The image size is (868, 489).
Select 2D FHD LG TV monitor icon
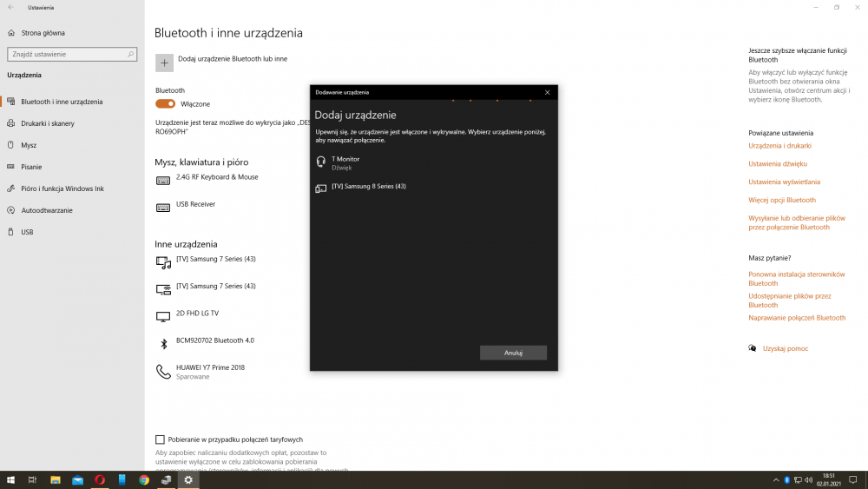(163, 316)
